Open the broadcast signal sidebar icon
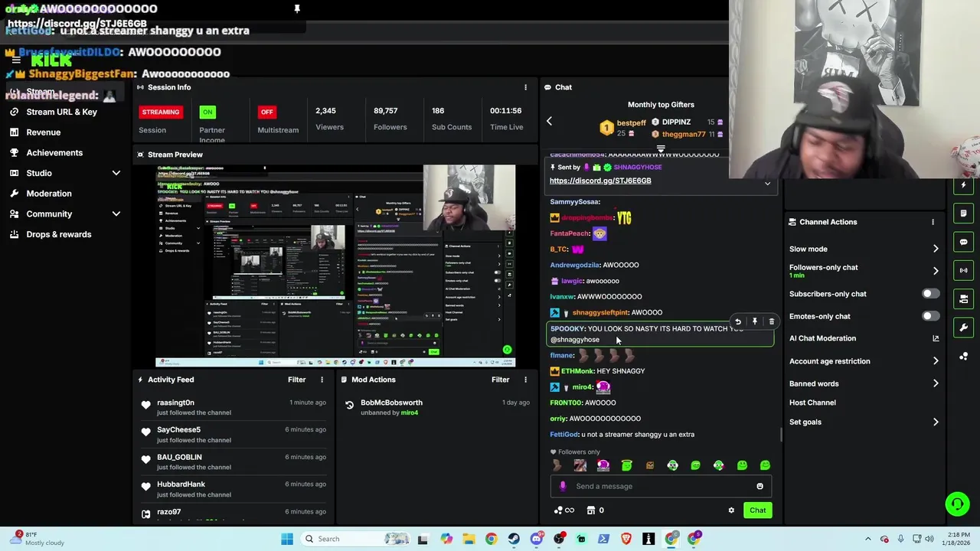This screenshot has width=980, height=551. 963,270
